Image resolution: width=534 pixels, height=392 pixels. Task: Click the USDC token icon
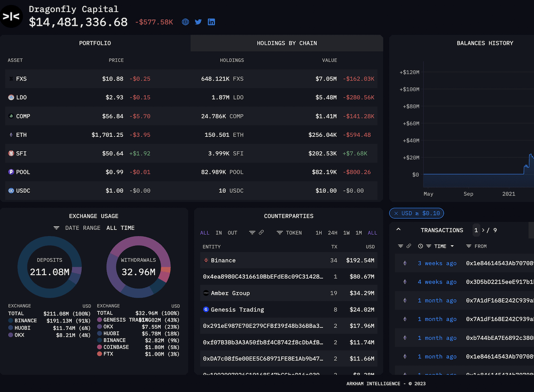click(11, 191)
